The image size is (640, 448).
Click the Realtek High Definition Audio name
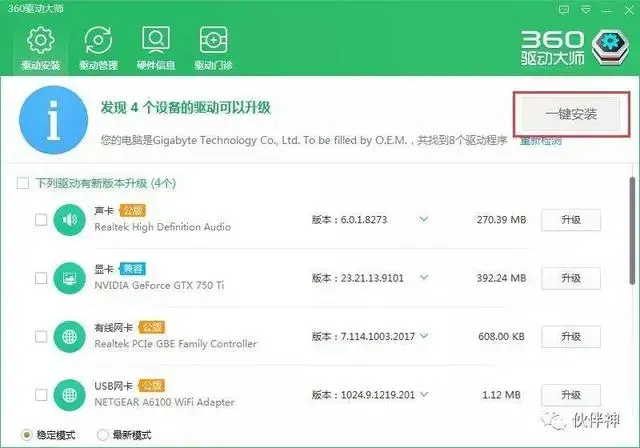click(x=162, y=227)
